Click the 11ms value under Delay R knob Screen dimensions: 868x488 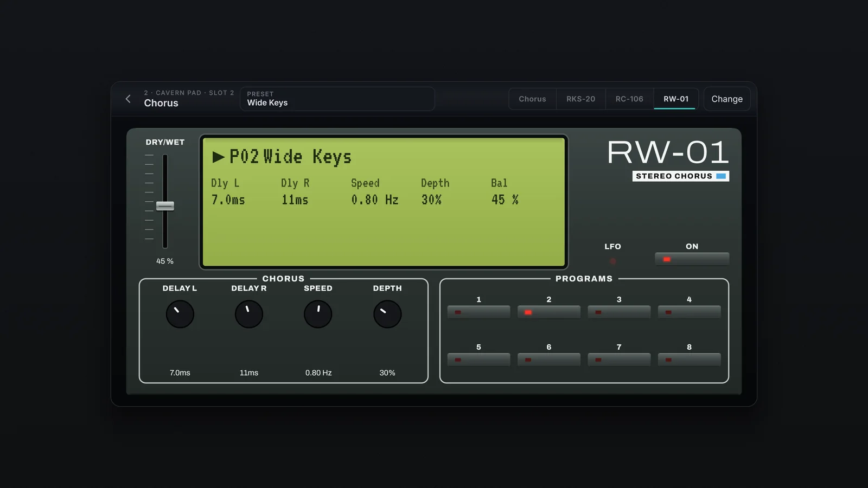tap(249, 373)
